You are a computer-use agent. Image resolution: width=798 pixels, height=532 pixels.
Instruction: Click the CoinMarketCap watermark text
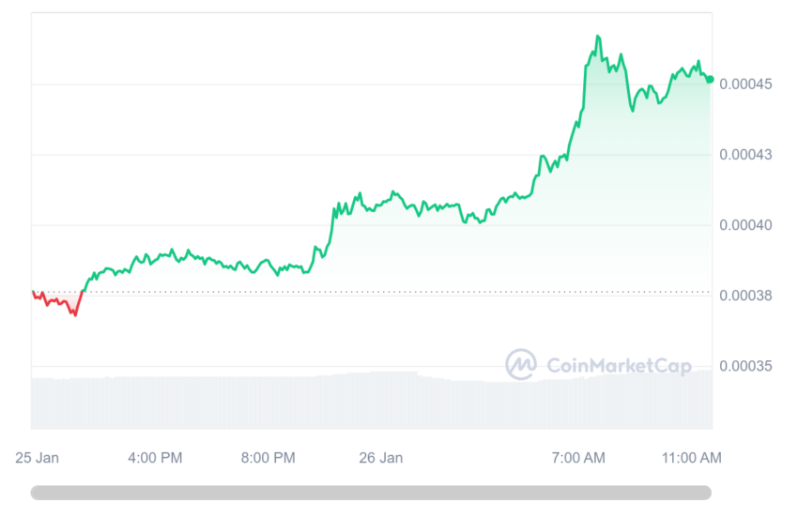point(619,365)
